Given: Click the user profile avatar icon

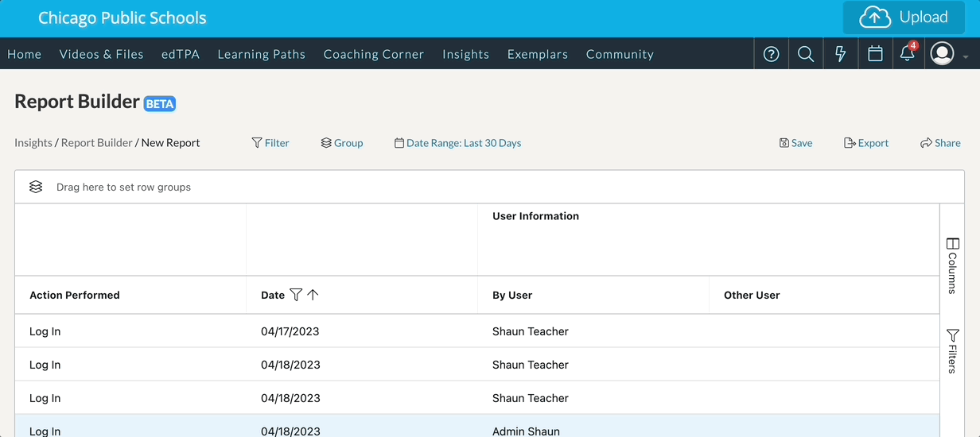Looking at the screenshot, I should (942, 54).
